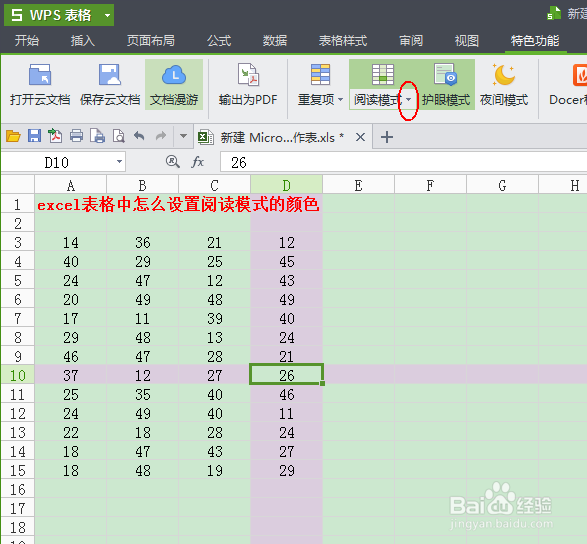The height and width of the screenshot is (544, 587).
Task: Save the workbook with the floppy disk icon
Action: point(34,136)
